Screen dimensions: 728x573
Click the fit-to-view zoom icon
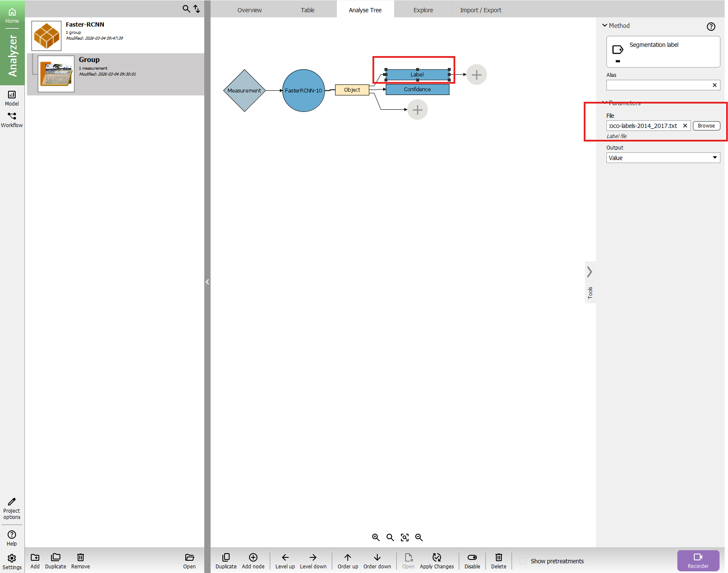pyautogui.click(x=404, y=538)
